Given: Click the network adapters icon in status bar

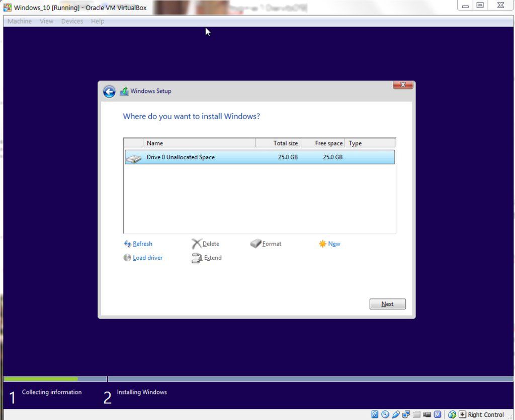Looking at the screenshot, I should [406, 414].
